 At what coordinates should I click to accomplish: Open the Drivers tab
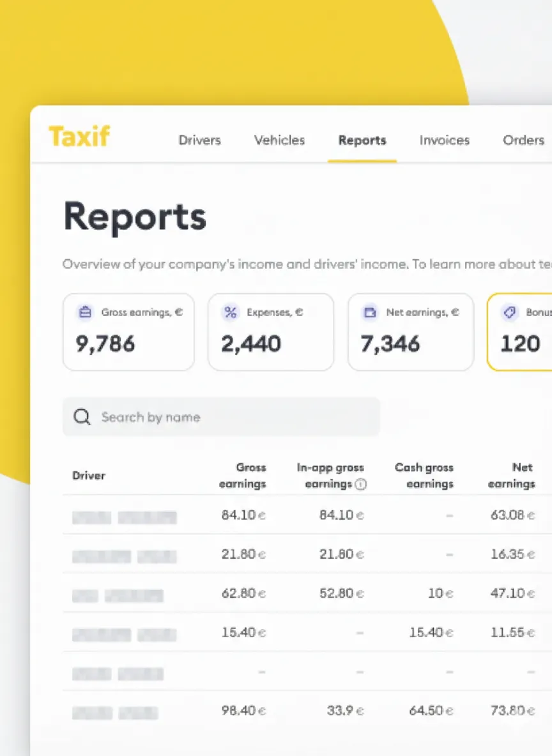(199, 140)
